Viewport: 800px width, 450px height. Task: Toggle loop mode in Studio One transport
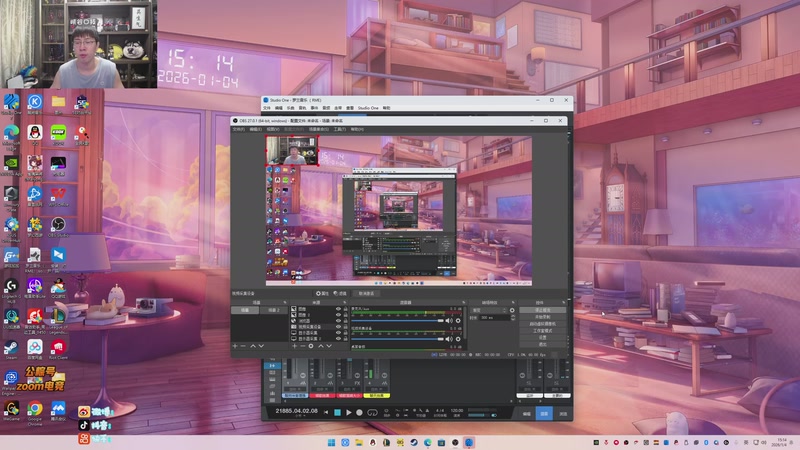372,412
